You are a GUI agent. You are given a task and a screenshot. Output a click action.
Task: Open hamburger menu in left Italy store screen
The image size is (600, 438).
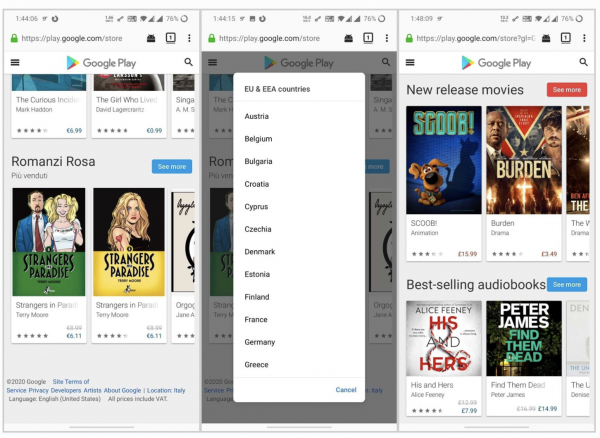click(x=15, y=62)
